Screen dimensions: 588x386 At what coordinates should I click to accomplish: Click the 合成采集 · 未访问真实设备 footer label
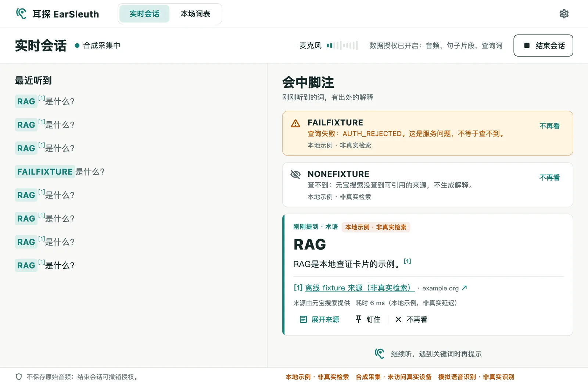(394, 377)
